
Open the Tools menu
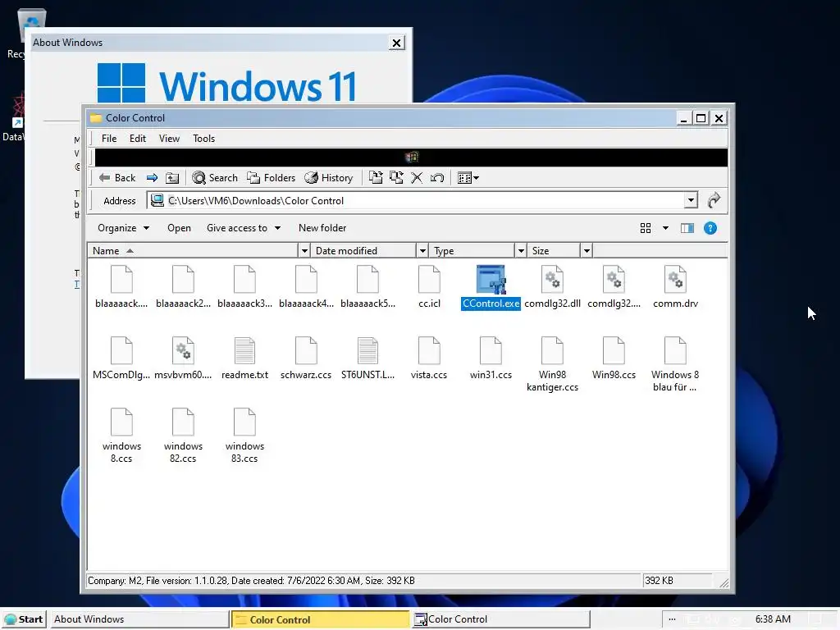pos(203,138)
